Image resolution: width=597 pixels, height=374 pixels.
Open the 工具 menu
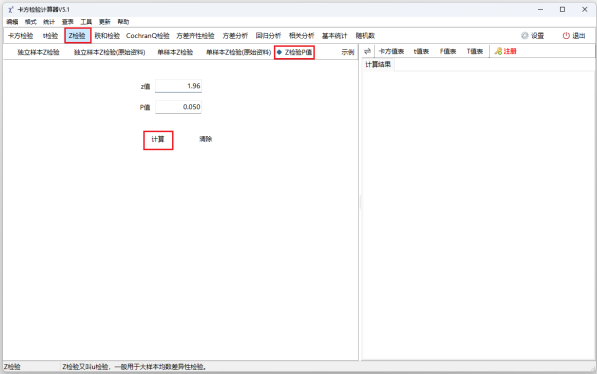(86, 22)
